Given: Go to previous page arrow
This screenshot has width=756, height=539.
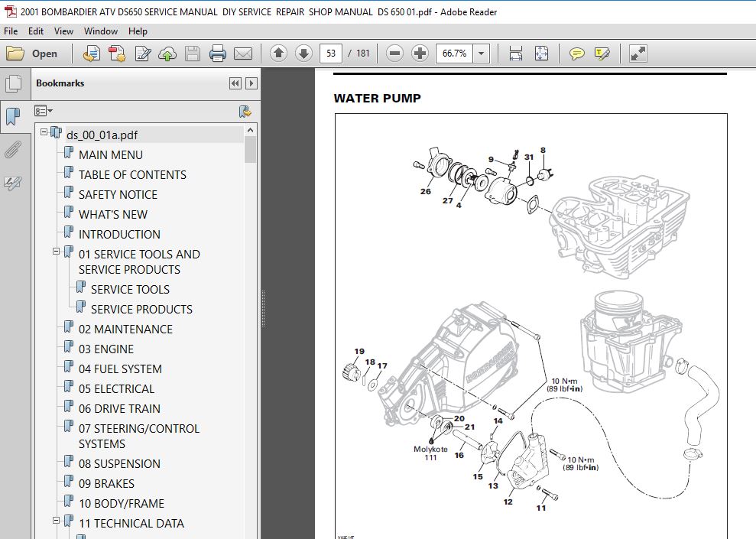Looking at the screenshot, I should (278, 53).
